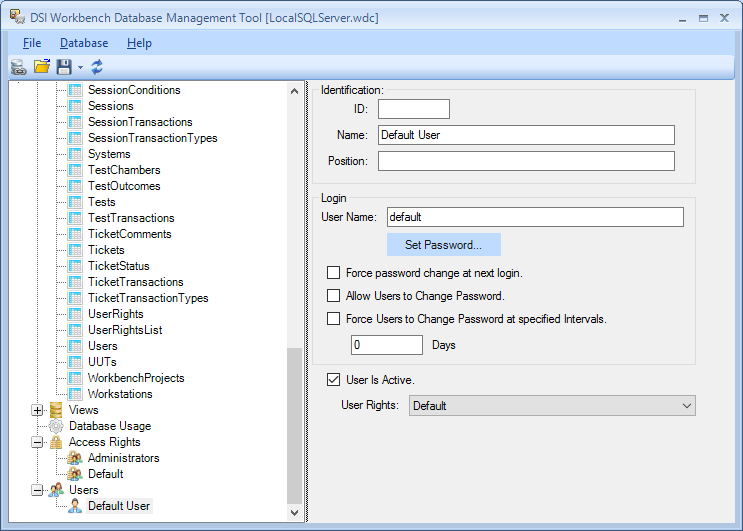Click the Name field containing Default User

[526, 135]
